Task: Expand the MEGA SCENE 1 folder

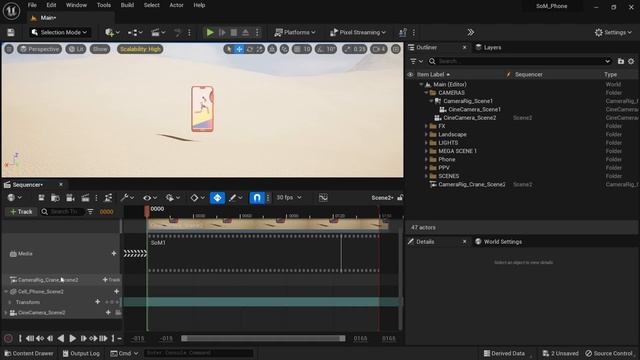Action: (x=426, y=151)
